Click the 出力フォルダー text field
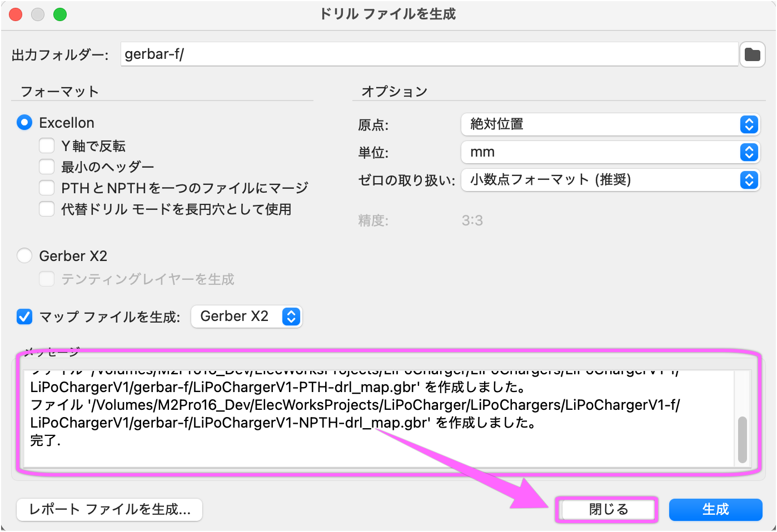The height and width of the screenshot is (532, 777). point(429,54)
